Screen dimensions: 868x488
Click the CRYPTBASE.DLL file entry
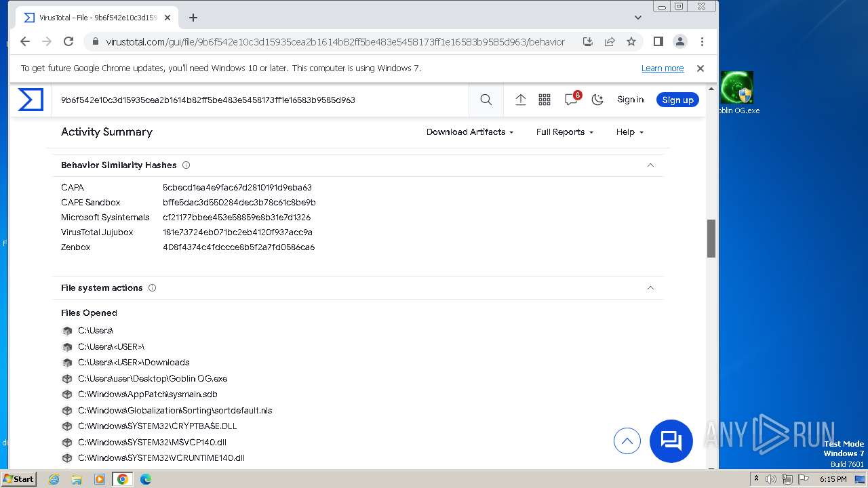pos(157,426)
